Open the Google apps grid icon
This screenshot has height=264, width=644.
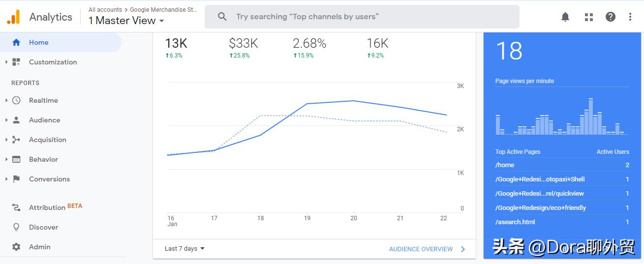(588, 17)
